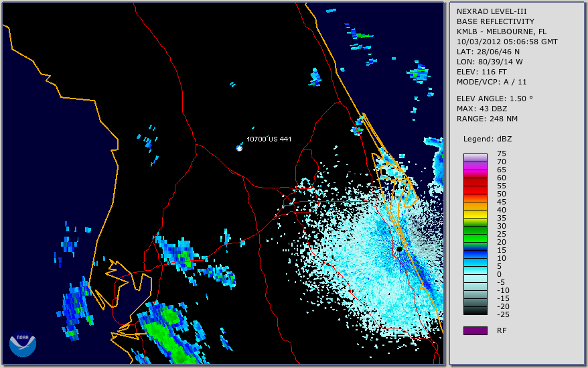Click the dBZ reflectivity color scale bar

coord(475,235)
